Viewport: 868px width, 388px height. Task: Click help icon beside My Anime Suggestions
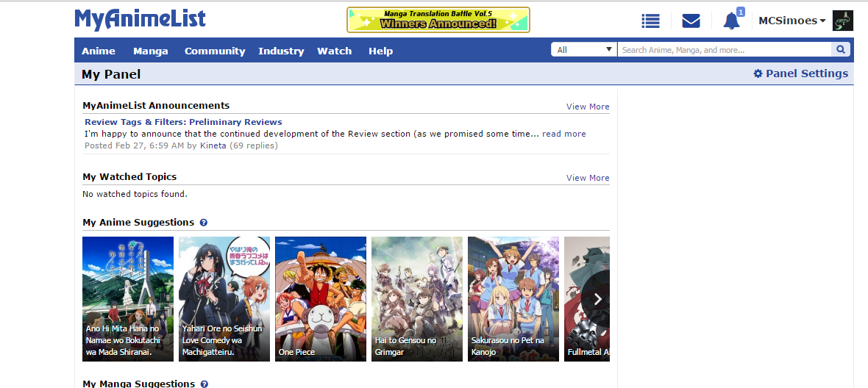[x=203, y=223]
